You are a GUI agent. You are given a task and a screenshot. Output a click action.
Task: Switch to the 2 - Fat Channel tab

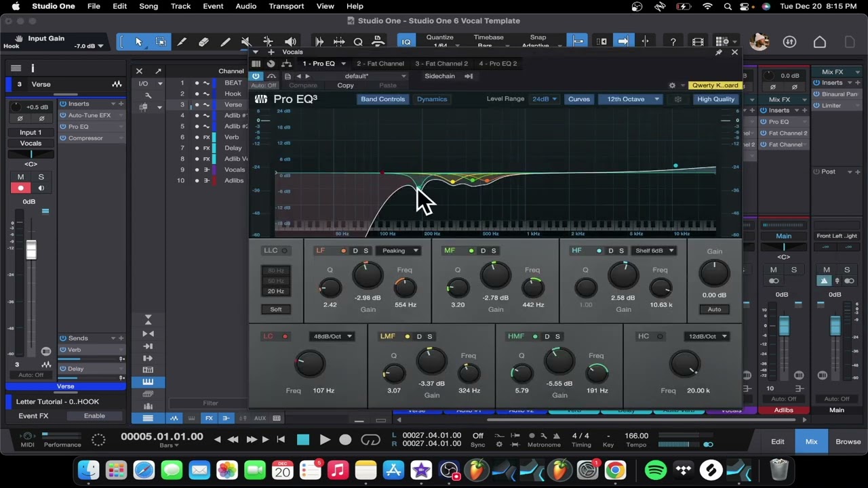tap(380, 64)
